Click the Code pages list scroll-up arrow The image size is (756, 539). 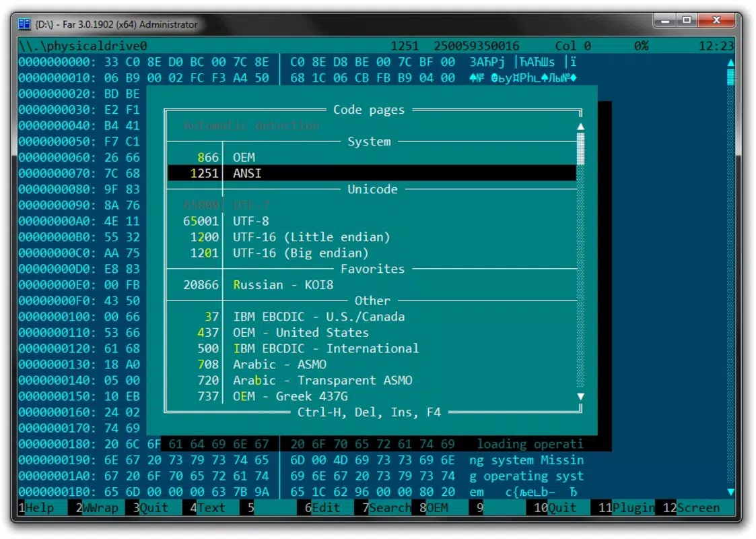pyautogui.click(x=581, y=126)
